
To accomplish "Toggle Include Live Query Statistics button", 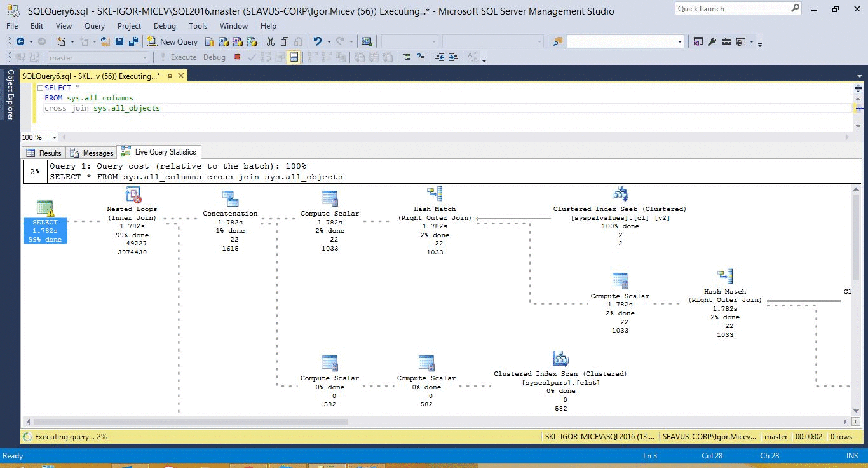I will point(294,57).
